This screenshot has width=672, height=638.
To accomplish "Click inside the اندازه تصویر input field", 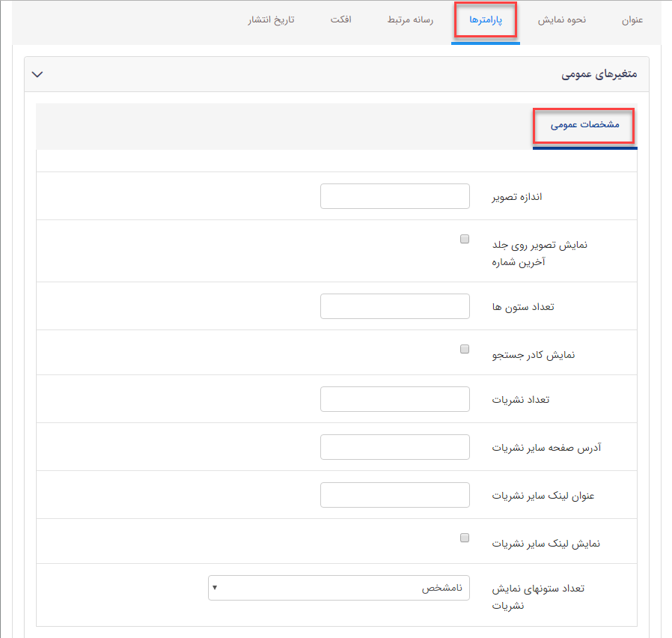I will (394, 195).
